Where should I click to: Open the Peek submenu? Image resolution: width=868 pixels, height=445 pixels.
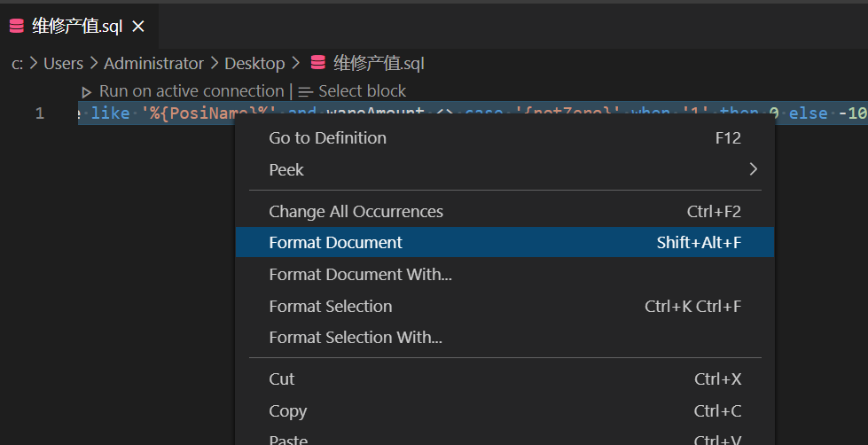click(504, 169)
